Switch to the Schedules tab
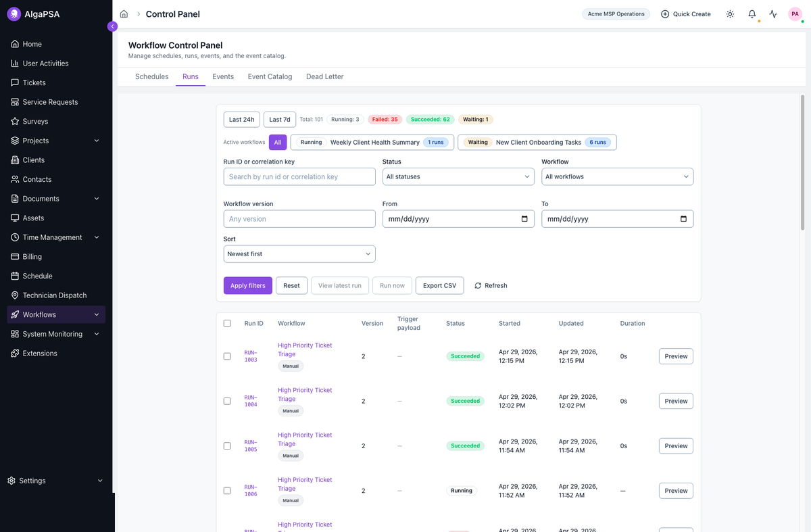 [151, 76]
